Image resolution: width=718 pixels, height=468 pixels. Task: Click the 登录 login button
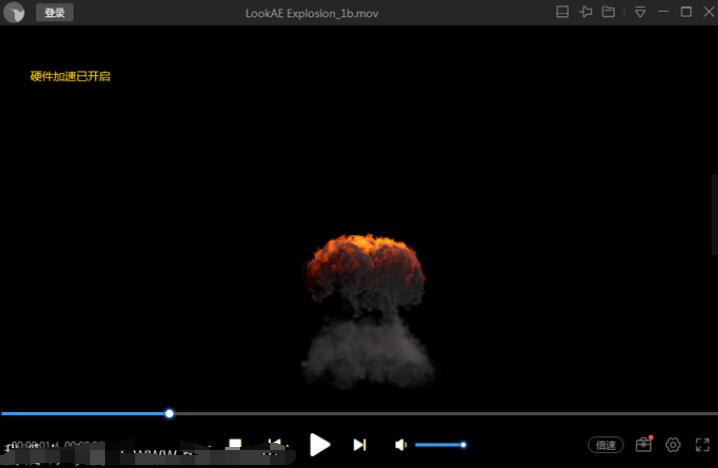coord(54,12)
